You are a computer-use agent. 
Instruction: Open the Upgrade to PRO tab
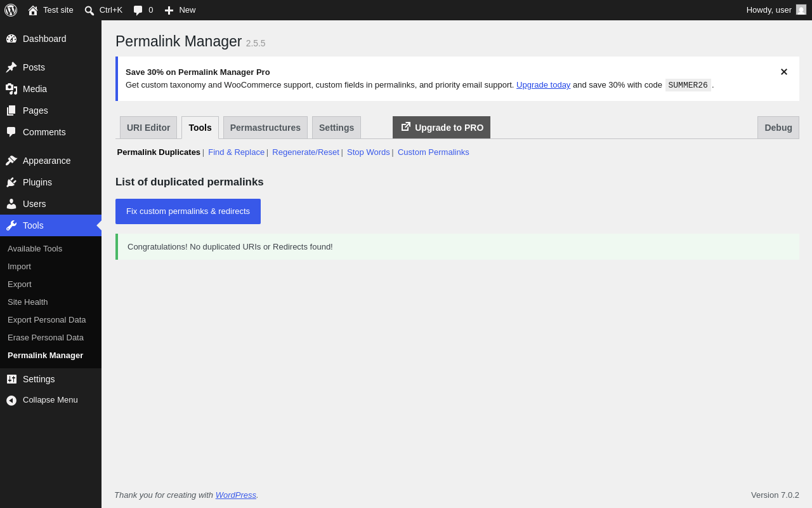tap(442, 128)
